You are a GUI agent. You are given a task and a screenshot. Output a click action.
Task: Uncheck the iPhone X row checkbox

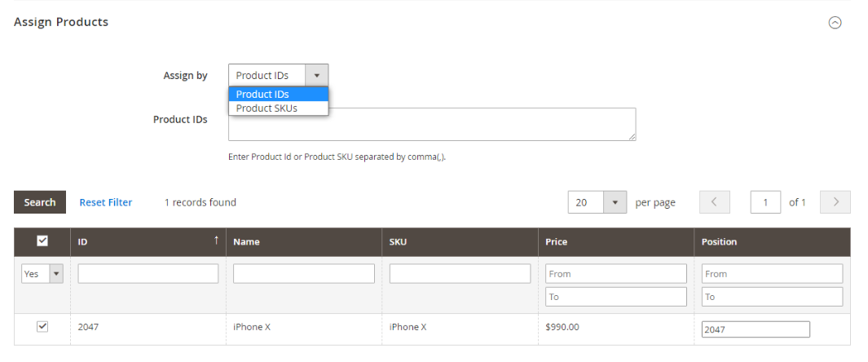pos(42,327)
